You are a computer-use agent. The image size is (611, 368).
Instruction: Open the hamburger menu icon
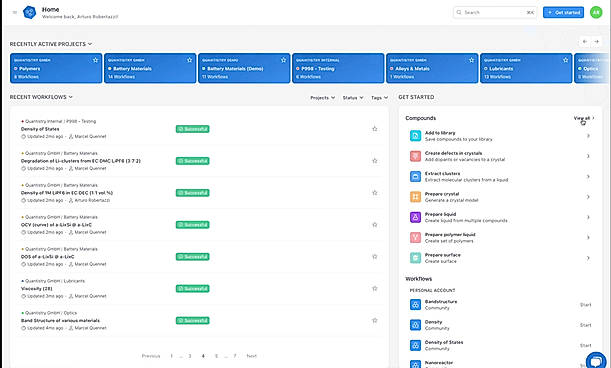[15, 12]
